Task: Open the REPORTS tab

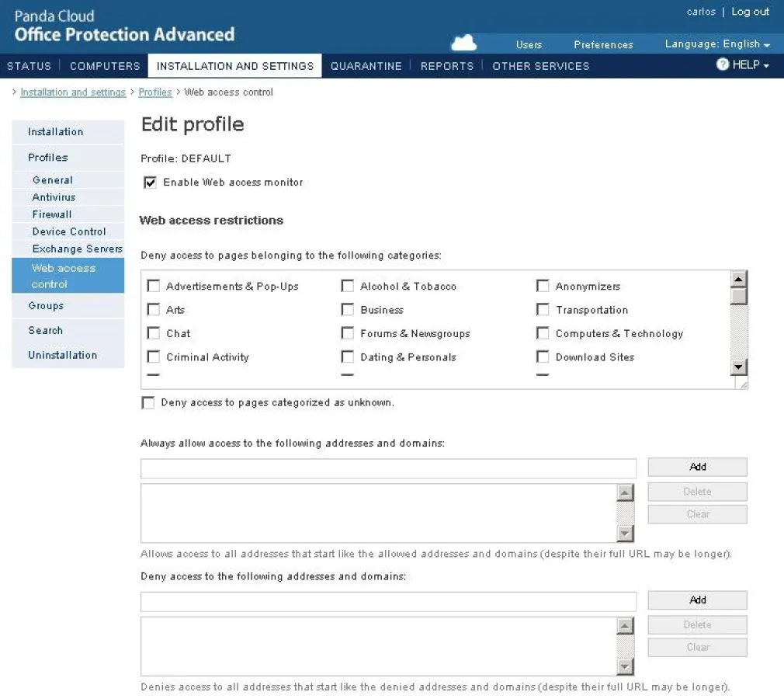Action: point(446,66)
